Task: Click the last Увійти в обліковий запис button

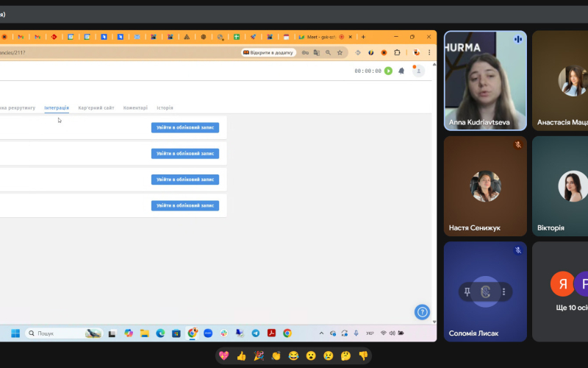Action: [x=185, y=206]
